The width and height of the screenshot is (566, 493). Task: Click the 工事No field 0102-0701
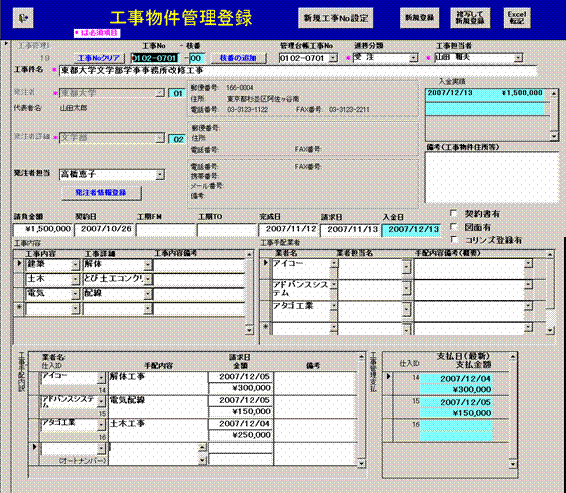[155, 58]
